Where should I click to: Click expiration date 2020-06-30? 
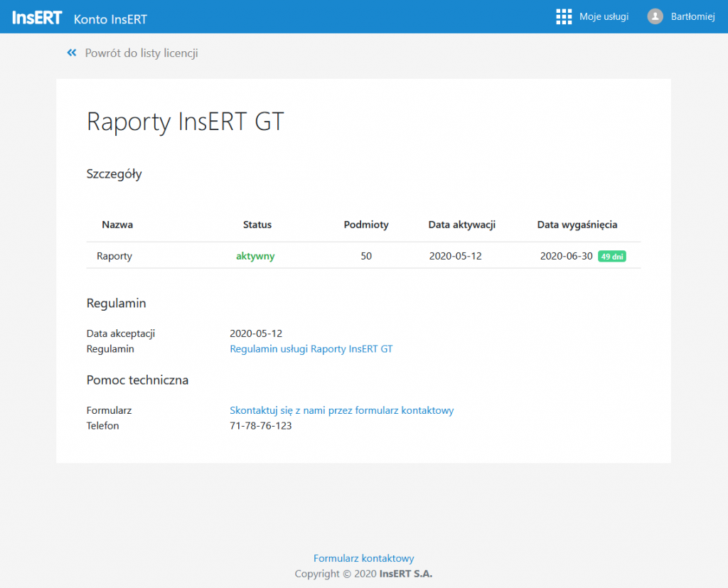567,256
